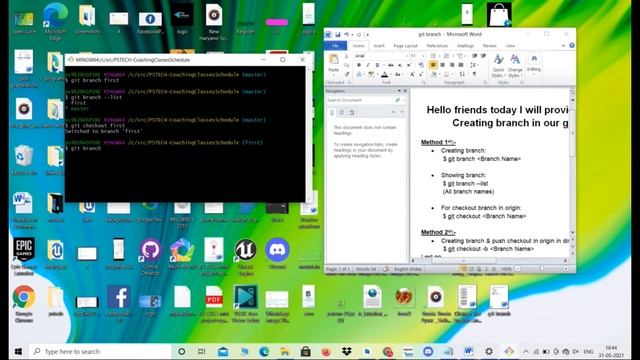Select browse pages tab in Navigation pane
The image size is (640, 360).
coord(342,112)
